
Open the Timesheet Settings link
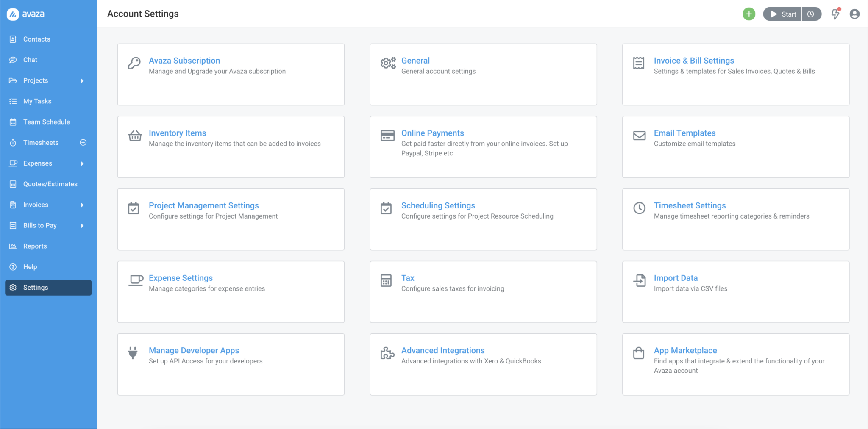point(690,205)
